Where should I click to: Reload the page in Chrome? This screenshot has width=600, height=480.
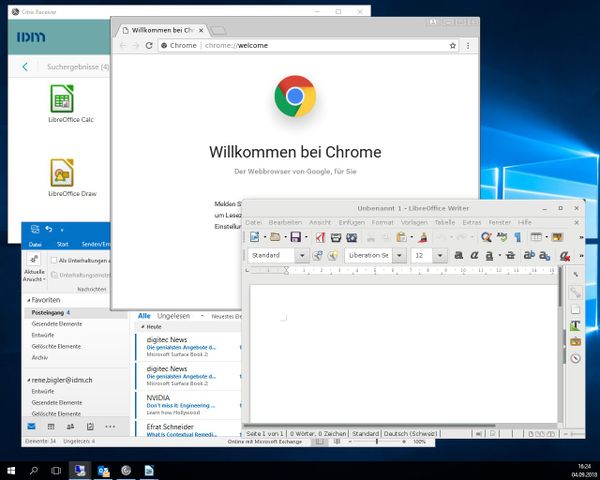(x=149, y=46)
